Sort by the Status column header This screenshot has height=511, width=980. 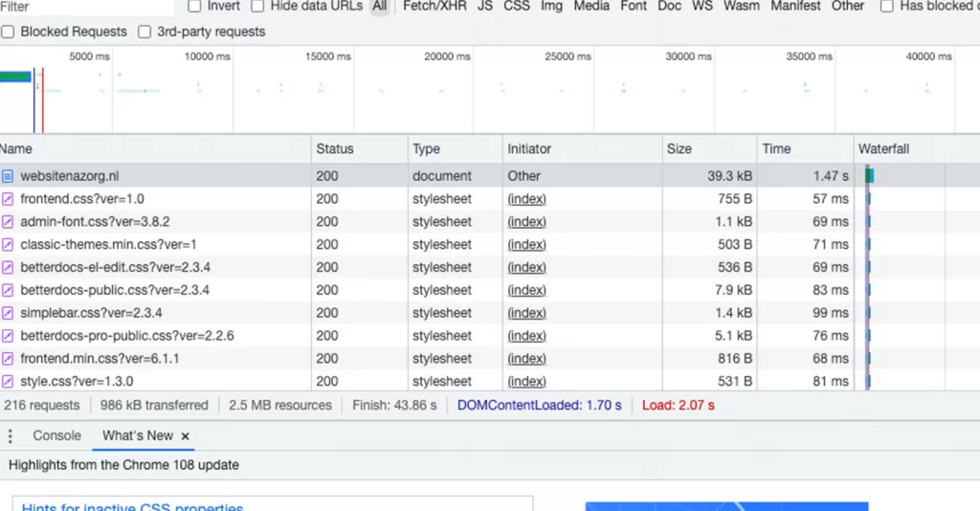click(x=360, y=149)
